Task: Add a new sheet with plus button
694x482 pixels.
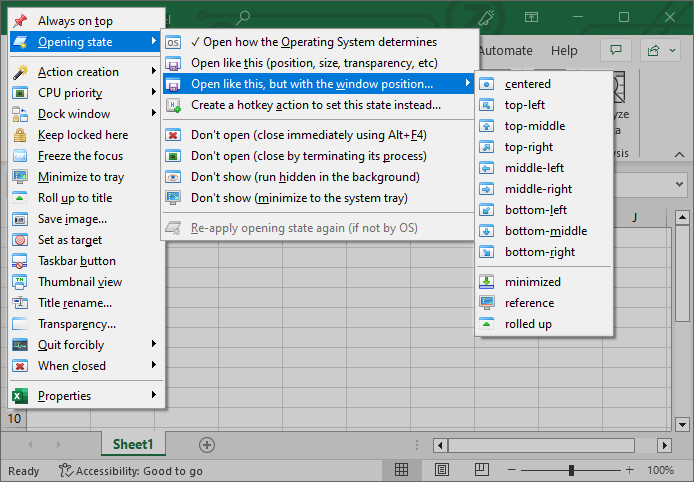Action: coord(207,445)
